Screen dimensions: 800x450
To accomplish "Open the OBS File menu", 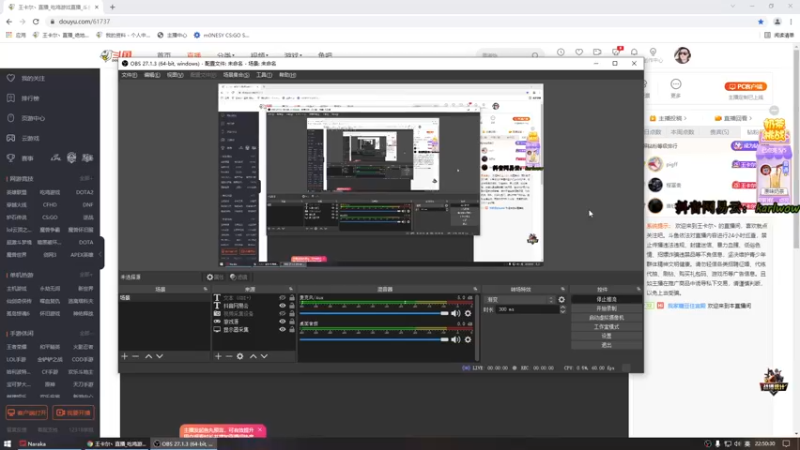I will click(x=129, y=75).
